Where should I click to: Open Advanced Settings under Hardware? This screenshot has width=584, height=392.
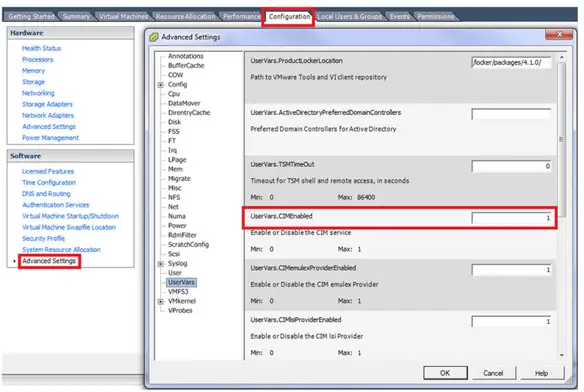[x=49, y=126]
